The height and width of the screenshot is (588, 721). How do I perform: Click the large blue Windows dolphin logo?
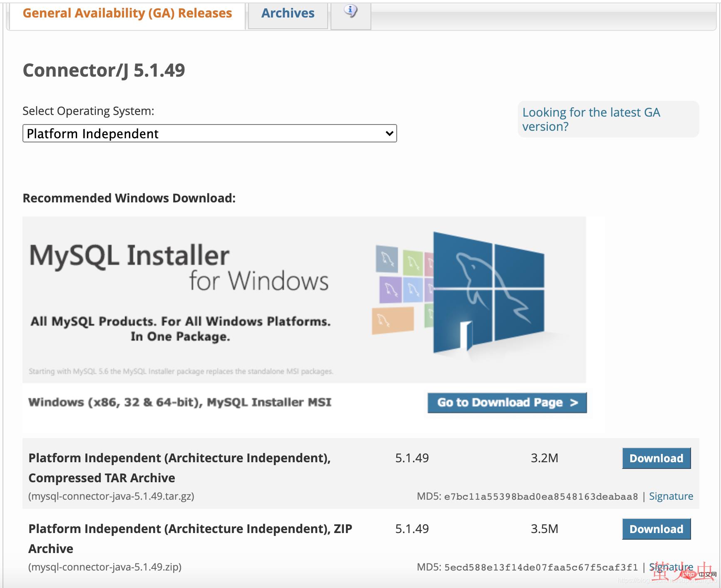(x=488, y=292)
